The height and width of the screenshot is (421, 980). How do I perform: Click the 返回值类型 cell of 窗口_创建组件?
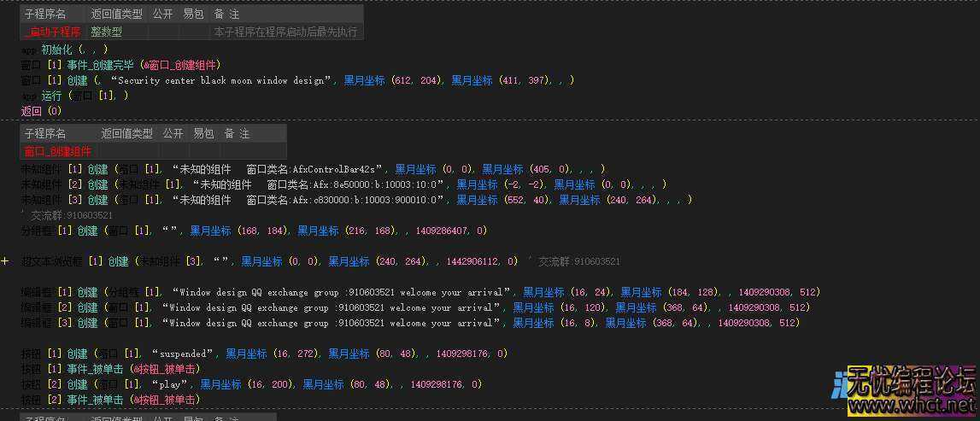[126, 151]
